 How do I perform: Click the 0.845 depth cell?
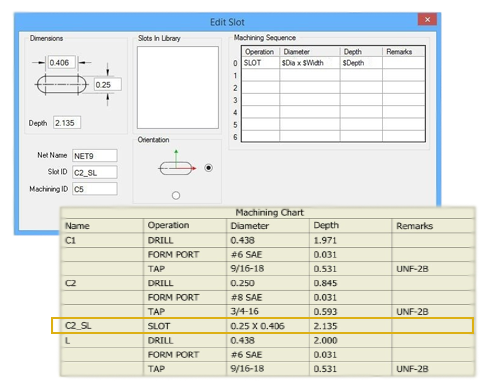pyautogui.click(x=350, y=283)
